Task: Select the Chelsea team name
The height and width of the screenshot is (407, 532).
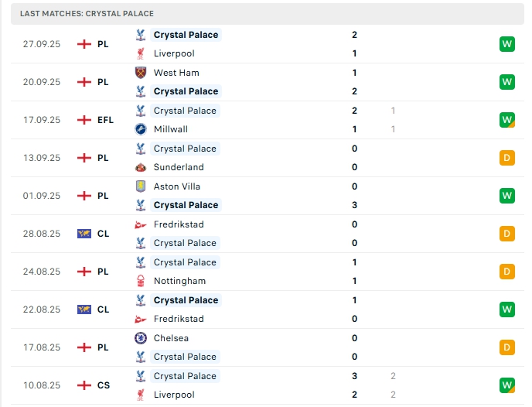Action: (x=171, y=338)
